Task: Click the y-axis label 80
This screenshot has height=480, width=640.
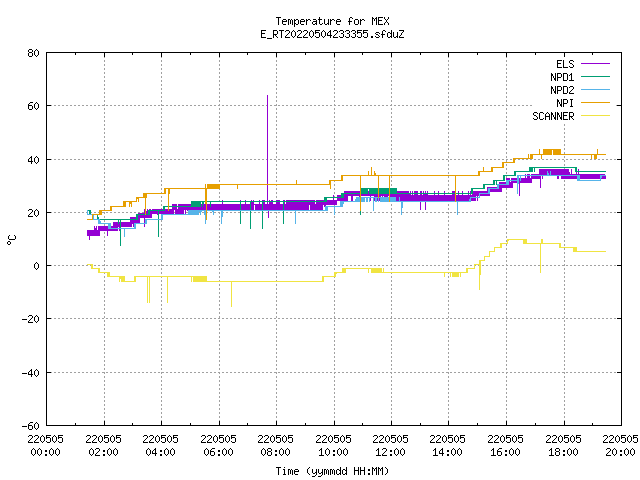Action: click(33, 53)
